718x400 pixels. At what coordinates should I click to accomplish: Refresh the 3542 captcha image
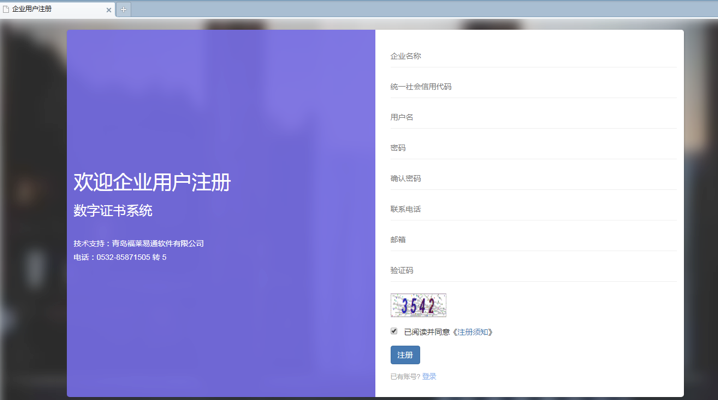pyautogui.click(x=418, y=305)
